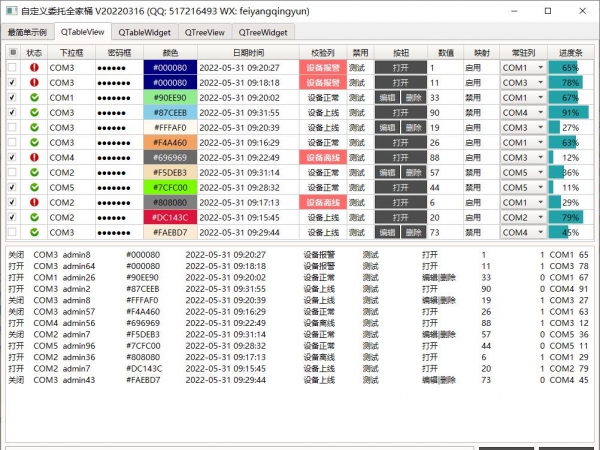Click the select-all icon in the table header corner
600x450 pixels.
tap(12, 52)
